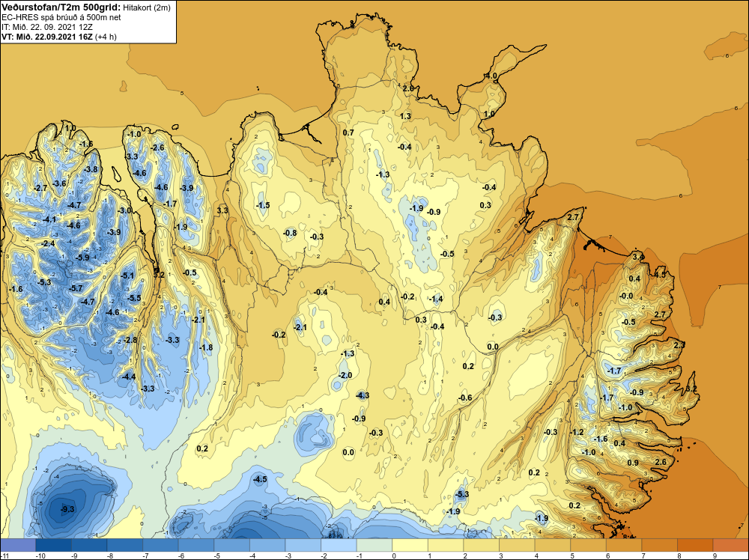The height and width of the screenshot is (560, 749).
Task: Click the legend swatch labeled 2
Action: [x=482, y=545]
